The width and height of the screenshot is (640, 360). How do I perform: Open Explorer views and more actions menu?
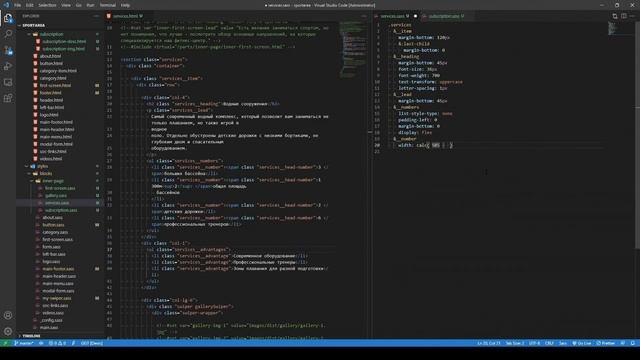click(96, 16)
